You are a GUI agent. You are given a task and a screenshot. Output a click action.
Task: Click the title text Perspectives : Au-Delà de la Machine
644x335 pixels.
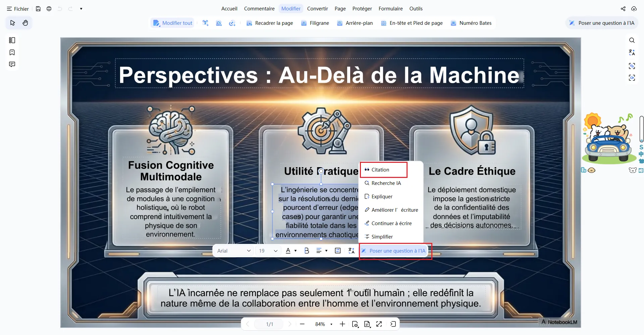[319, 75]
